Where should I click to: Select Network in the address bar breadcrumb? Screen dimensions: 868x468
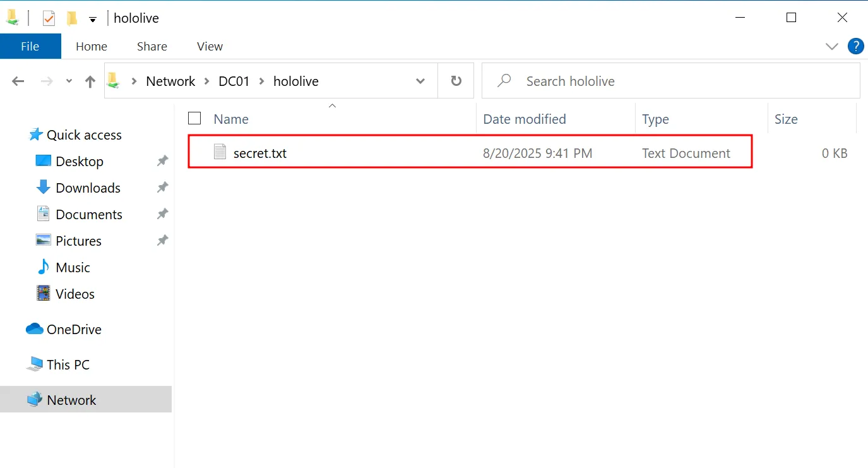[x=170, y=81]
